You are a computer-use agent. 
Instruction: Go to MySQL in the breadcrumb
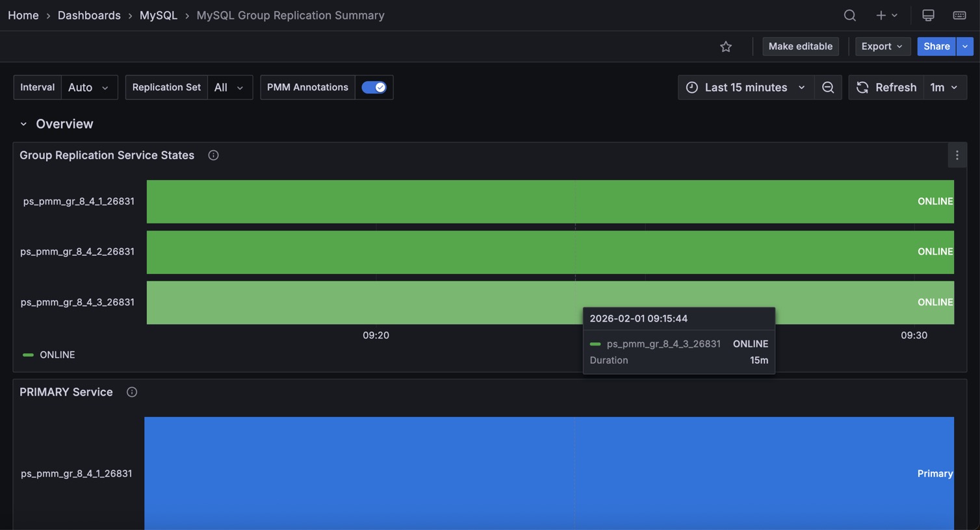[x=158, y=15]
